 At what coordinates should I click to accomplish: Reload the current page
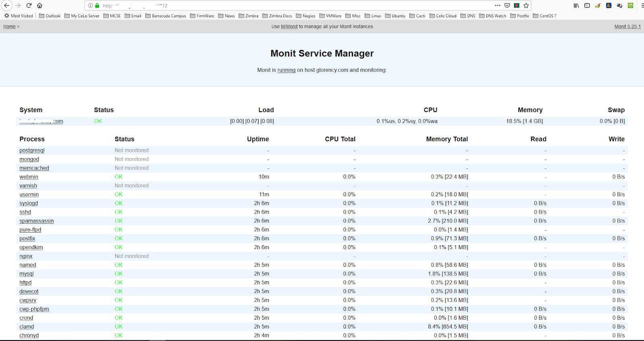pyautogui.click(x=29, y=5)
